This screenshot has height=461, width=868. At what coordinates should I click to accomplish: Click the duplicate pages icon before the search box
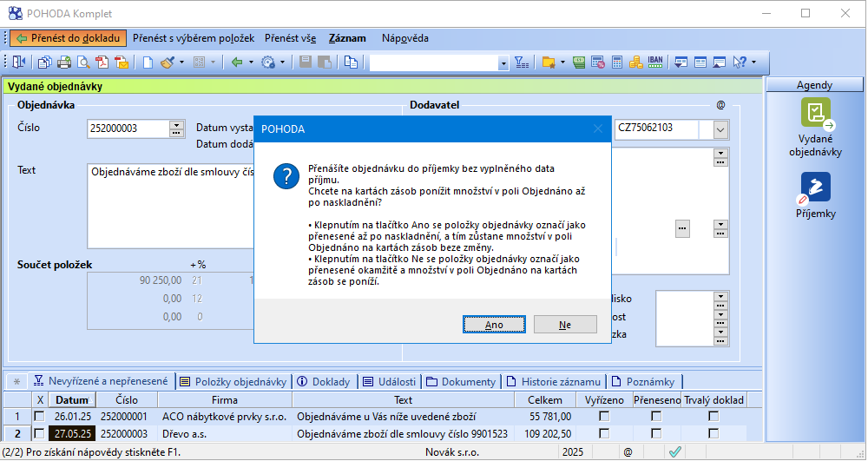click(x=351, y=62)
